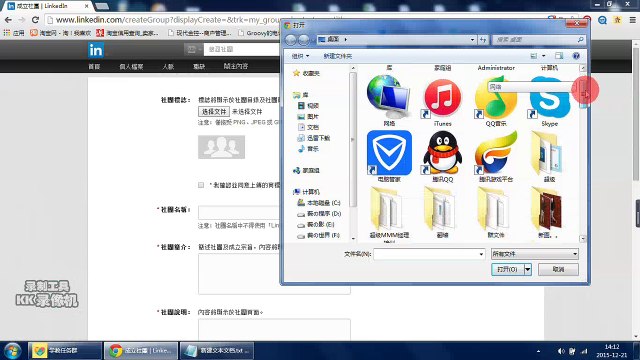
Task: Select the Skype shortcut icon
Action: click(x=549, y=98)
